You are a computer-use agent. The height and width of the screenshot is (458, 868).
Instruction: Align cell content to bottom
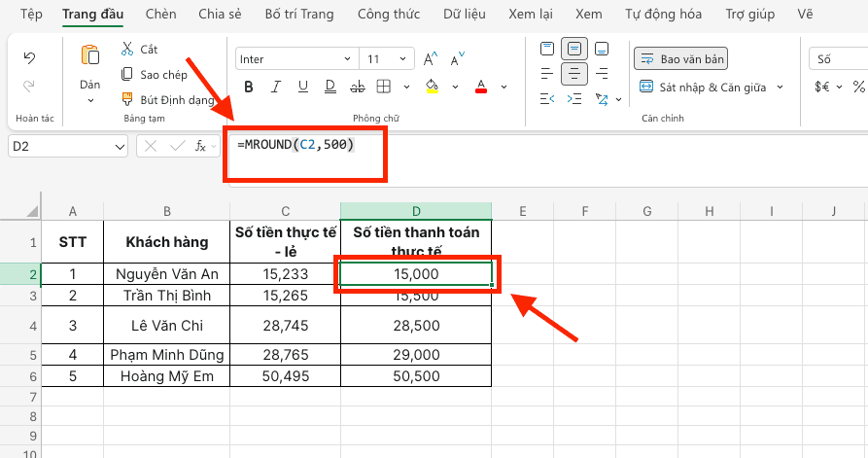click(x=602, y=49)
